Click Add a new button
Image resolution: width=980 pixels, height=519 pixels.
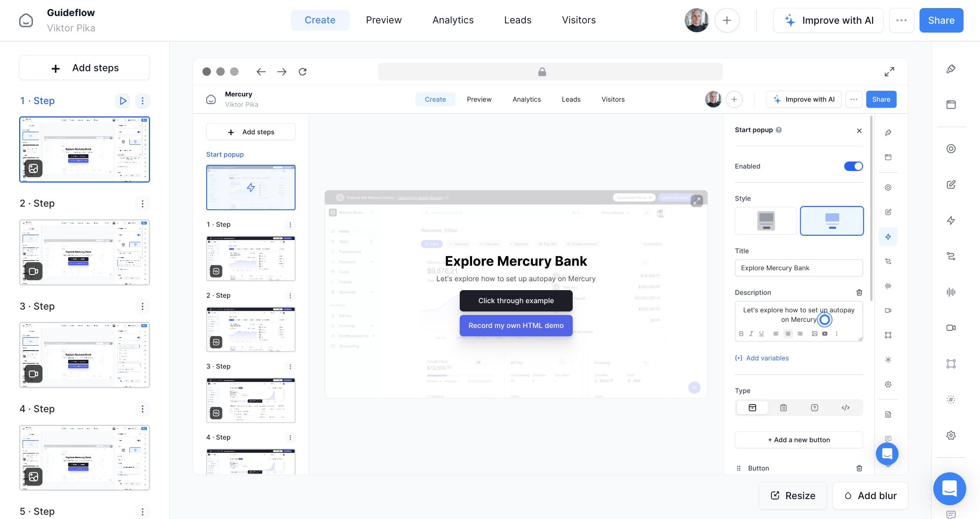point(799,440)
